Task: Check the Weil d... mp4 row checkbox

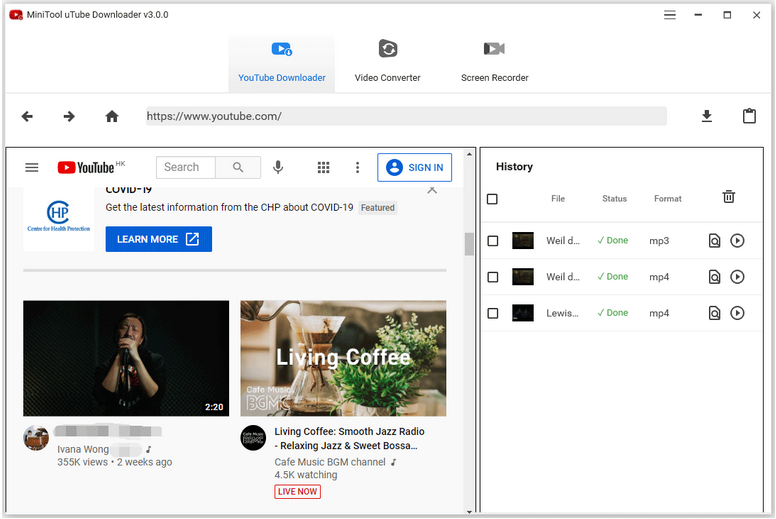Action: pos(493,277)
